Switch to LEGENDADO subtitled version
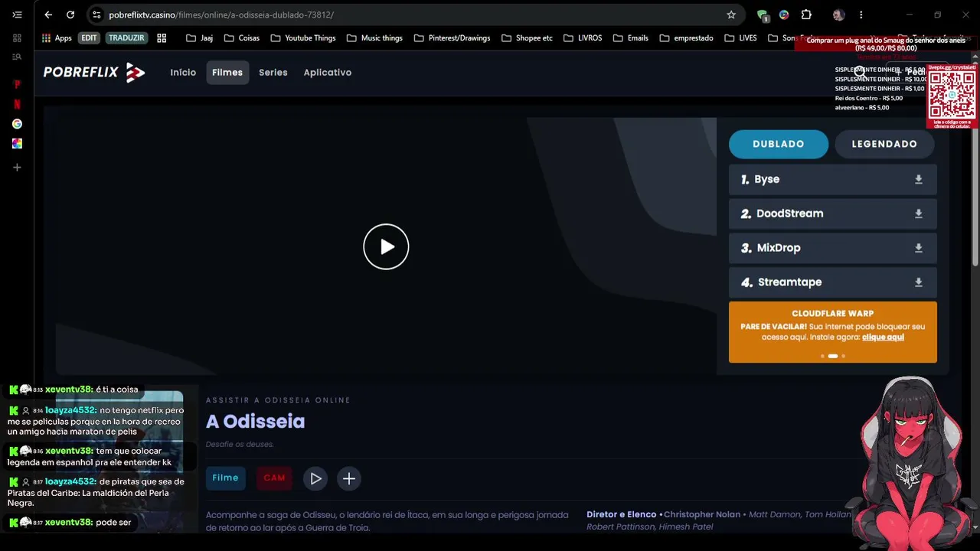Image resolution: width=980 pixels, height=551 pixels. 884,144
